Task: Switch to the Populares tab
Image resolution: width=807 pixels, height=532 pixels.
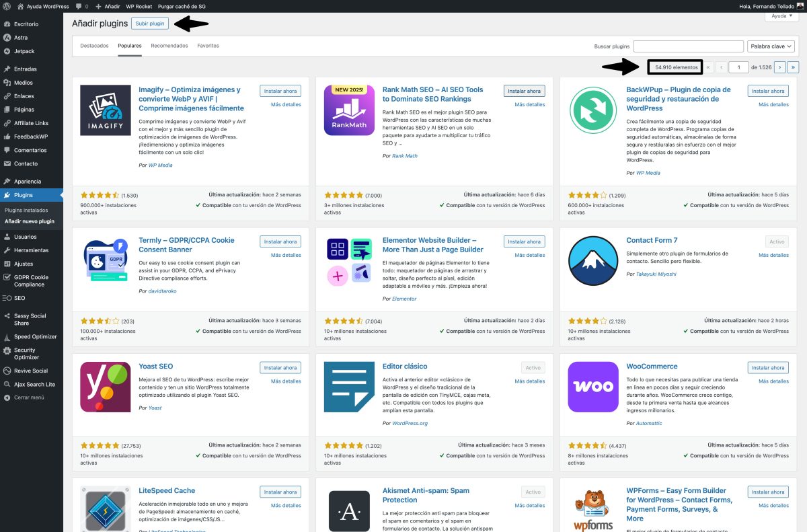Action: (x=130, y=46)
